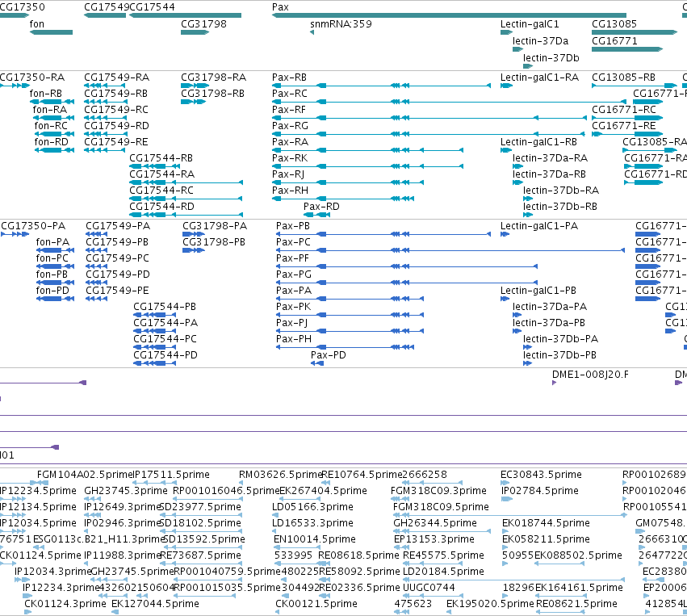Click transcript CG13085-RB label
687x616 pixels.
click(623, 78)
